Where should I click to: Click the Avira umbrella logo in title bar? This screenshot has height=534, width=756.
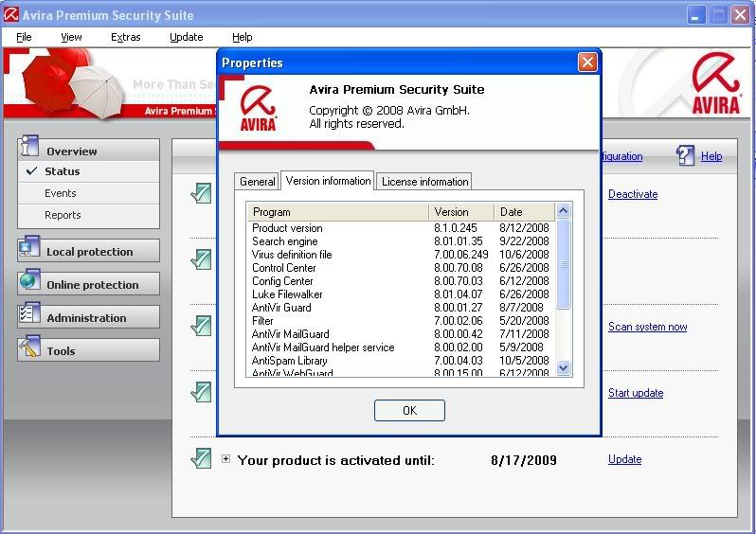[11, 15]
